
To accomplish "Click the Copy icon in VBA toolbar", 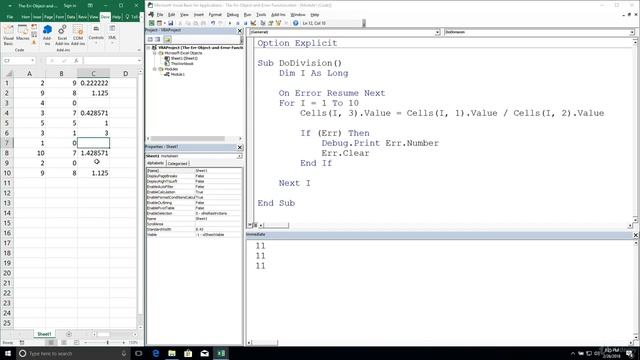I will (188, 23).
